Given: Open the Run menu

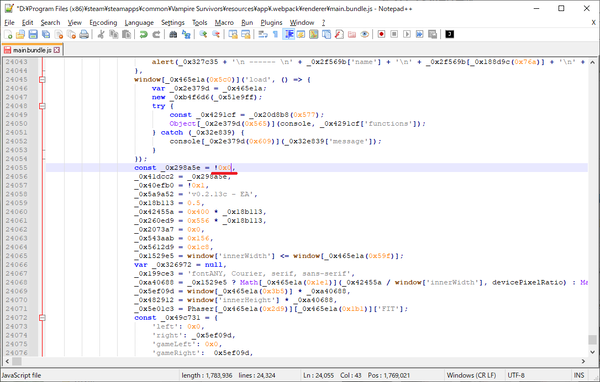Looking at the screenshot, I should (247, 23).
